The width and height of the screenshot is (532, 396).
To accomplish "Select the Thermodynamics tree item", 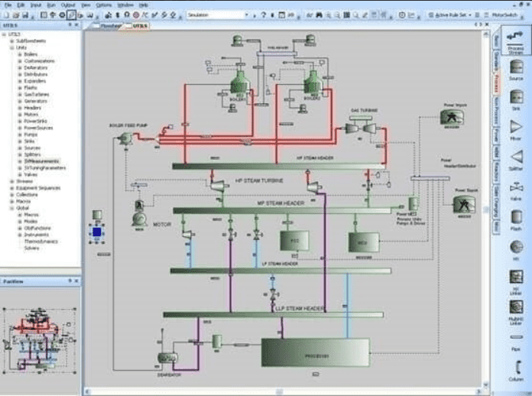I will coord(41,241).
